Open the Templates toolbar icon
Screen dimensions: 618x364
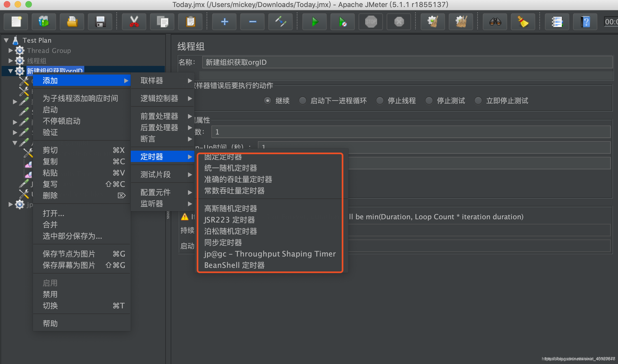44,22
